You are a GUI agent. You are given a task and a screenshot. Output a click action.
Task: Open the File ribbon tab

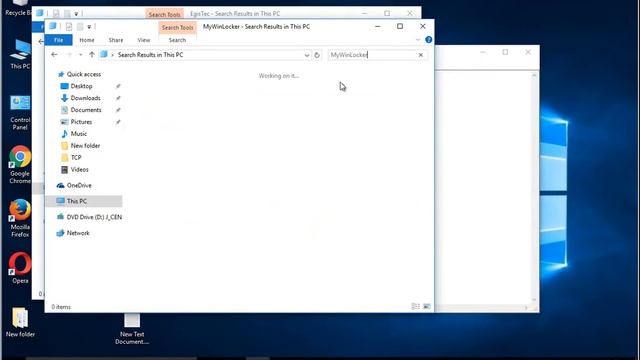58,40
